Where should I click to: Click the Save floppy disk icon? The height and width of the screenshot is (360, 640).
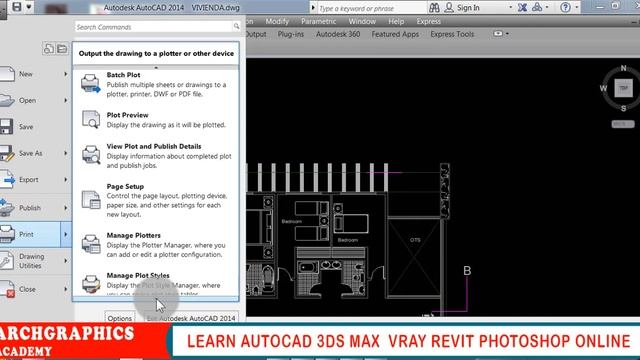pyautogui.click(x=7, y=127)
